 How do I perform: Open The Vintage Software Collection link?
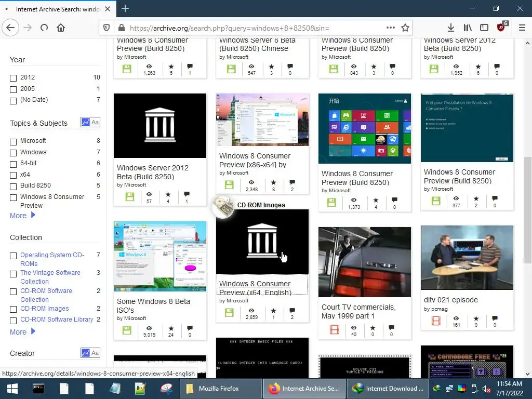(x=50, y=277)
